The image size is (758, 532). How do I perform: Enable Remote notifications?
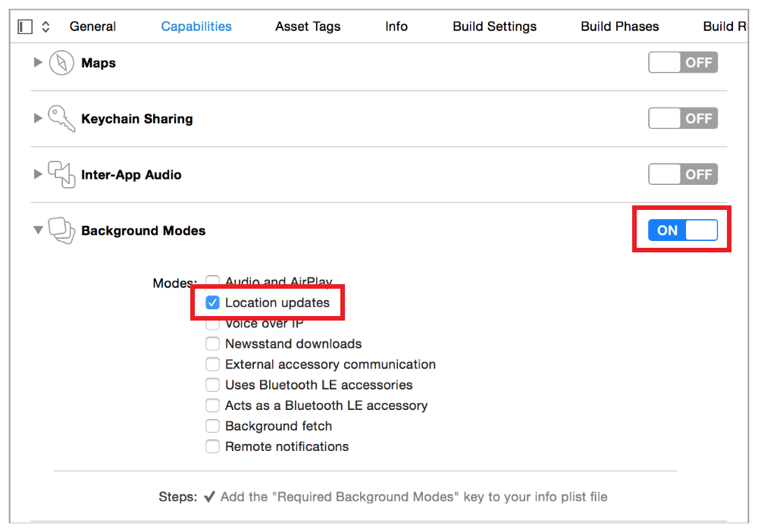tap(212, 446)
